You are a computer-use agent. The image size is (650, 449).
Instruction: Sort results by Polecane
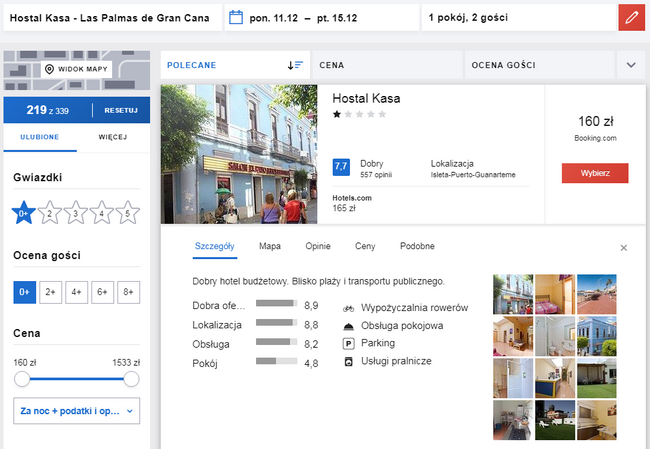click(235, 65)
